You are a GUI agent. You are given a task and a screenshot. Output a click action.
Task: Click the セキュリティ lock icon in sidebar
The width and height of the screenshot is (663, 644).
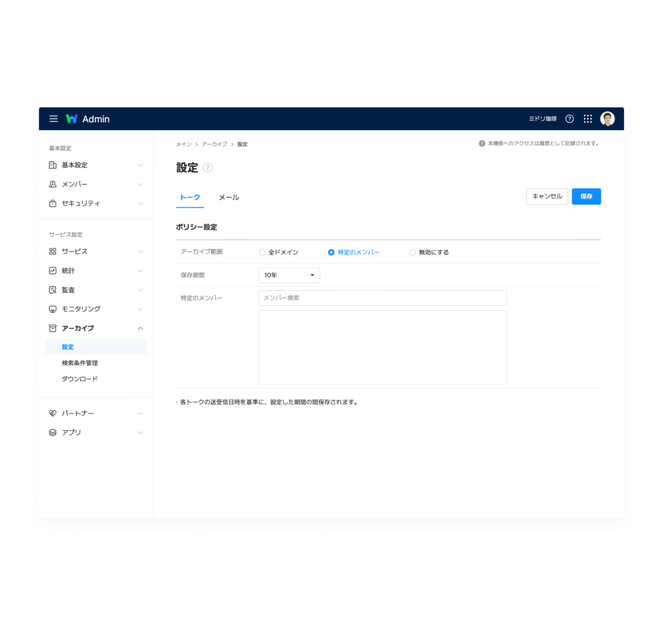pos(53,203)
